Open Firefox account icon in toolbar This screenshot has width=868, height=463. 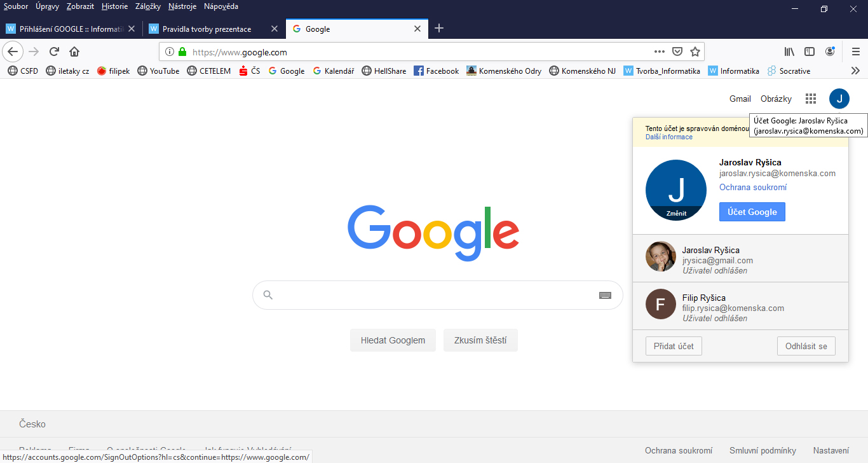coord(830,52)
